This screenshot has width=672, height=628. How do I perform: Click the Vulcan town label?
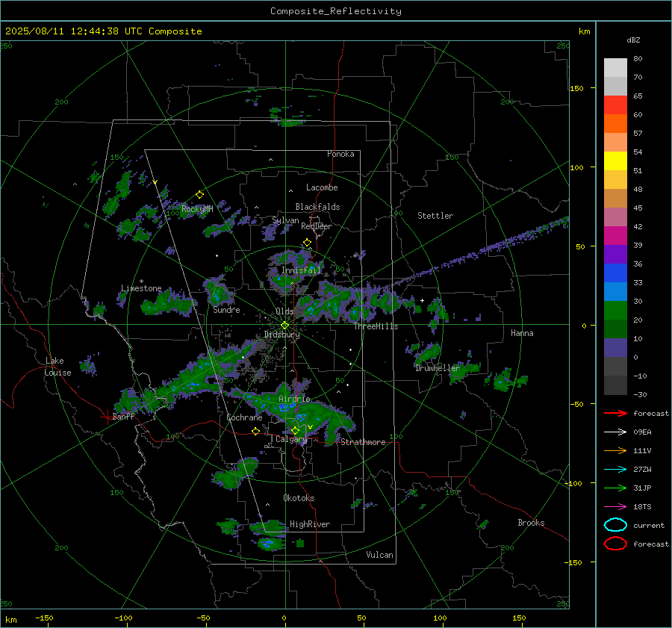[380, 555]
